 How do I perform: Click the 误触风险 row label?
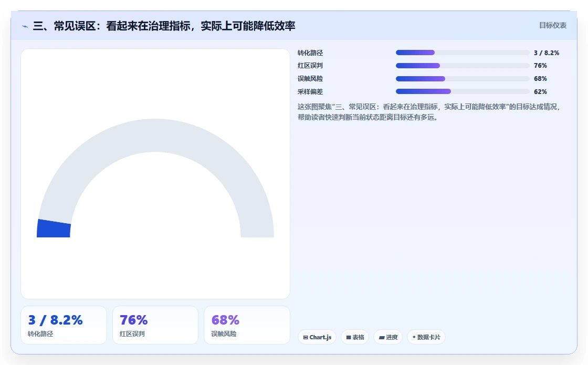(x=310, y=79)
